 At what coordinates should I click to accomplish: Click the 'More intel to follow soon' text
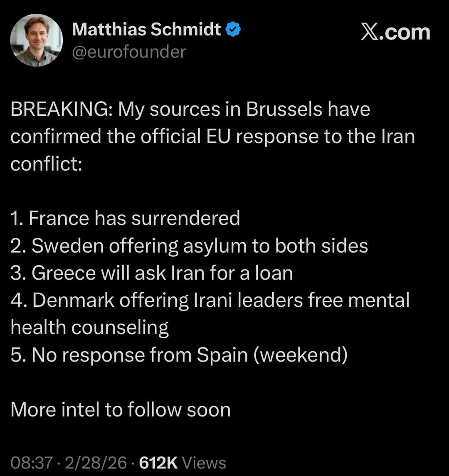pyautogui.click(x=121, y=410)
